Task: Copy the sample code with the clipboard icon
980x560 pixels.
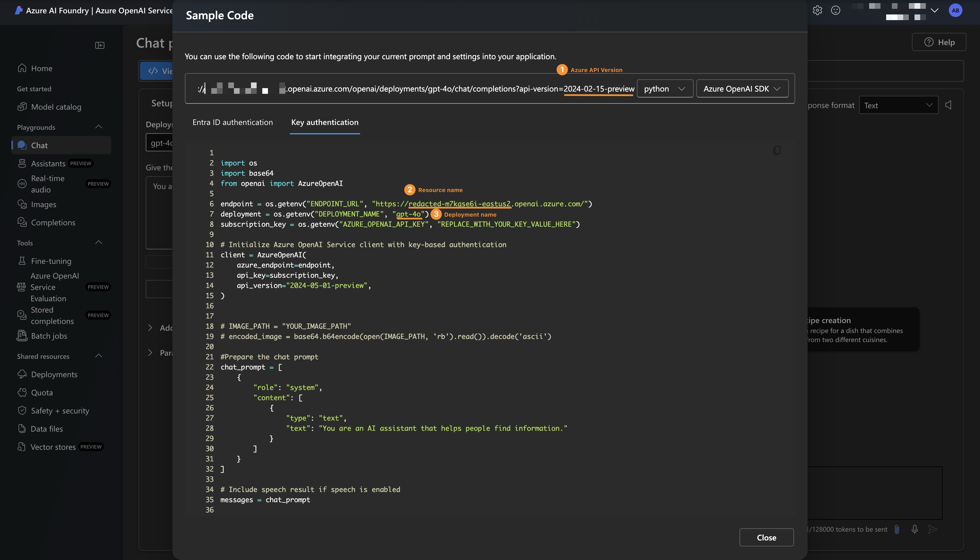Action: (776, 150)
